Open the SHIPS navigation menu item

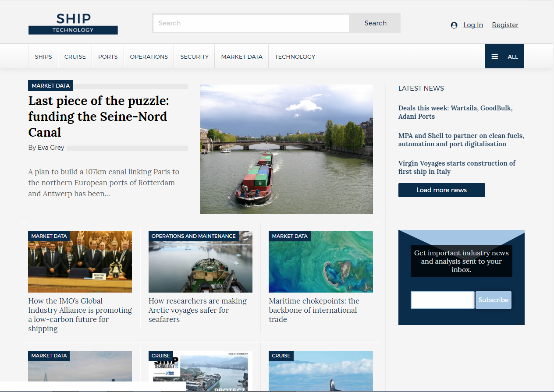43,57
